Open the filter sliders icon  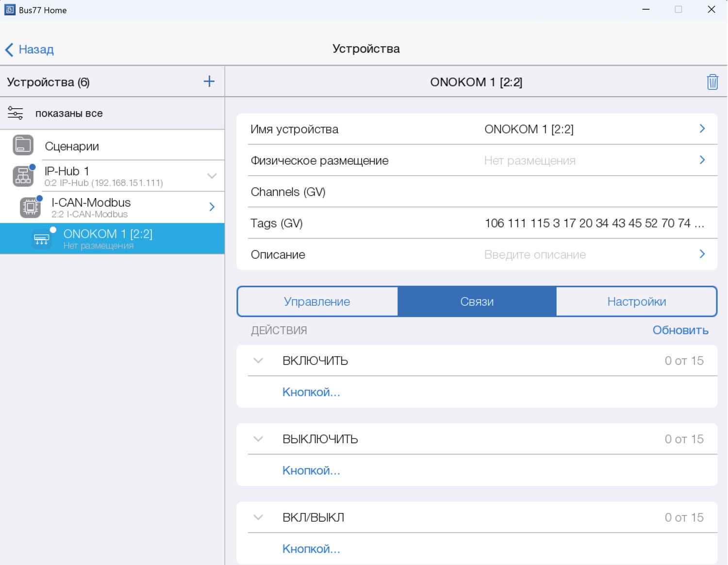[16, 113]
